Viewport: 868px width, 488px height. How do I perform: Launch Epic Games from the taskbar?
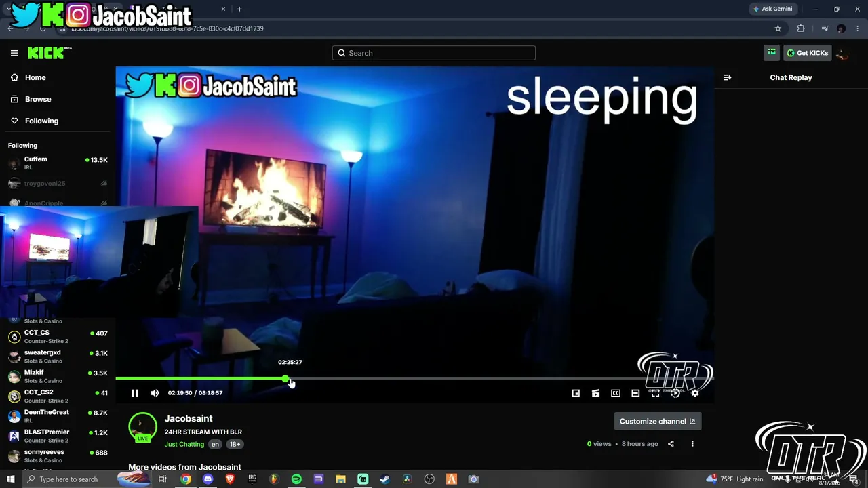tap(252, 479)
